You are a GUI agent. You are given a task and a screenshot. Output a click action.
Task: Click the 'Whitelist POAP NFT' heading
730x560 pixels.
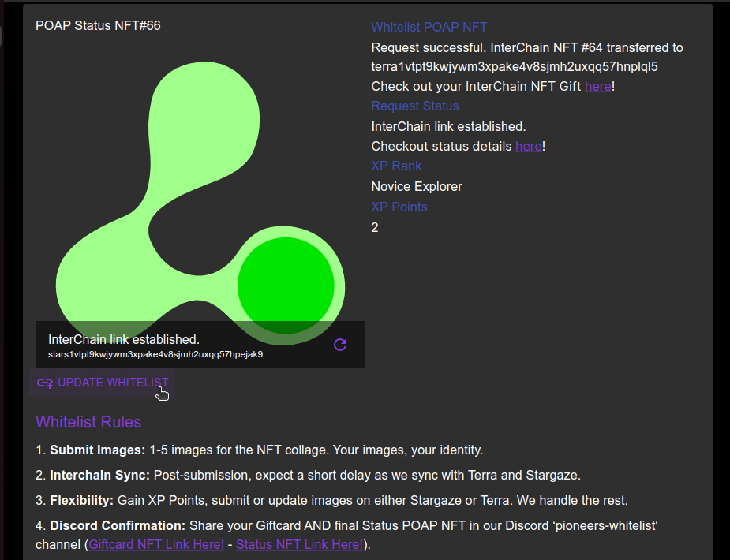[429, 28]
